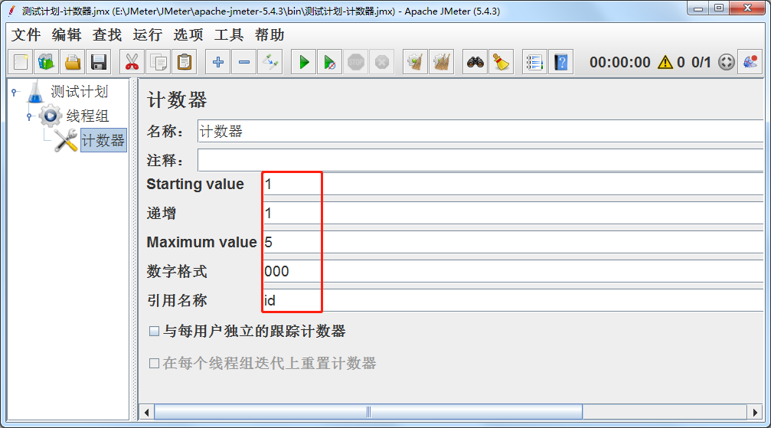771x428 pixels.
Task: Click the Starting value field
Action: click(513, 184)
